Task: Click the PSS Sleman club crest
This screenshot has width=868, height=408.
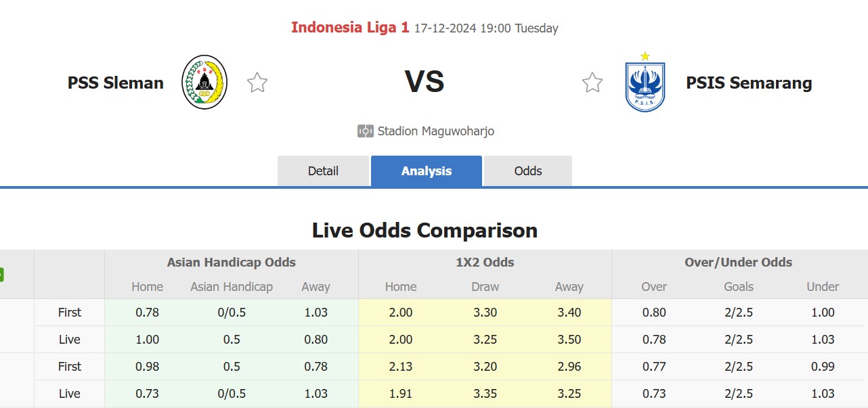Action: (204, 81)
